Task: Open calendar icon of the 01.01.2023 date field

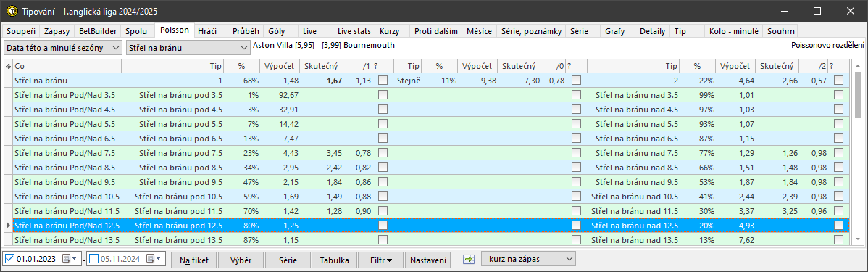Action: coord(67,259)
